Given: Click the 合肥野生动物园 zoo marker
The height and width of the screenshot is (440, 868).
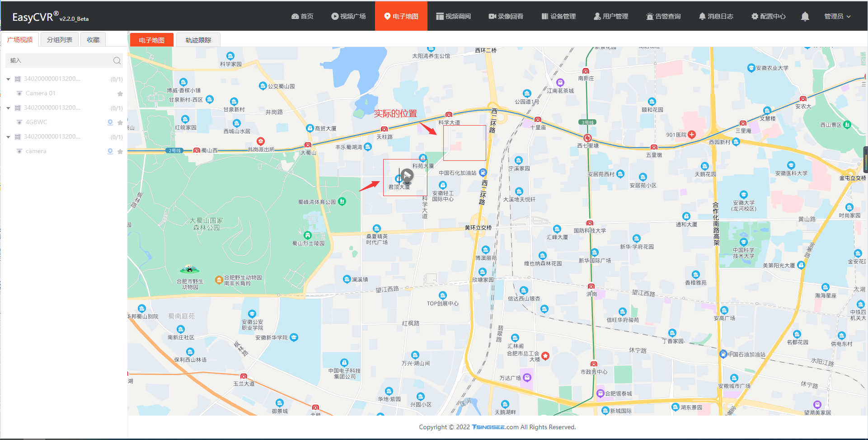Looking at the screenshot, I should (x=219, y=280).
